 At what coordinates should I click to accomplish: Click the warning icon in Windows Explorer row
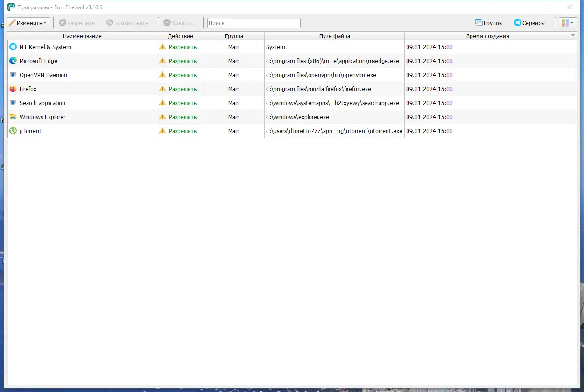tap(162, 117)
